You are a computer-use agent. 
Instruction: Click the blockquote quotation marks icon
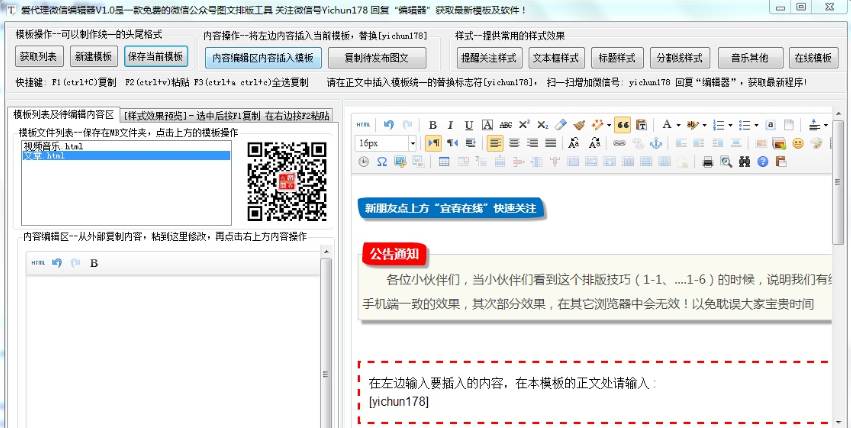(x=622, y=125)
